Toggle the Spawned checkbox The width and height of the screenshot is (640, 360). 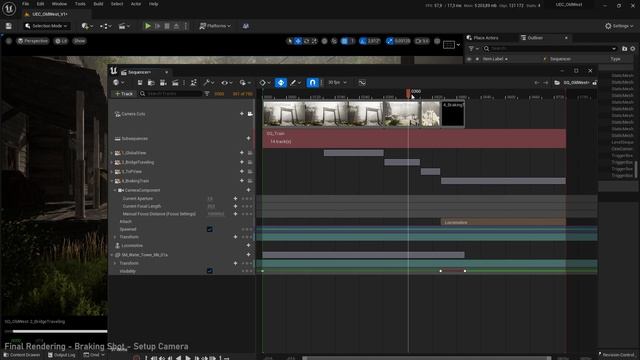(209, 229)
